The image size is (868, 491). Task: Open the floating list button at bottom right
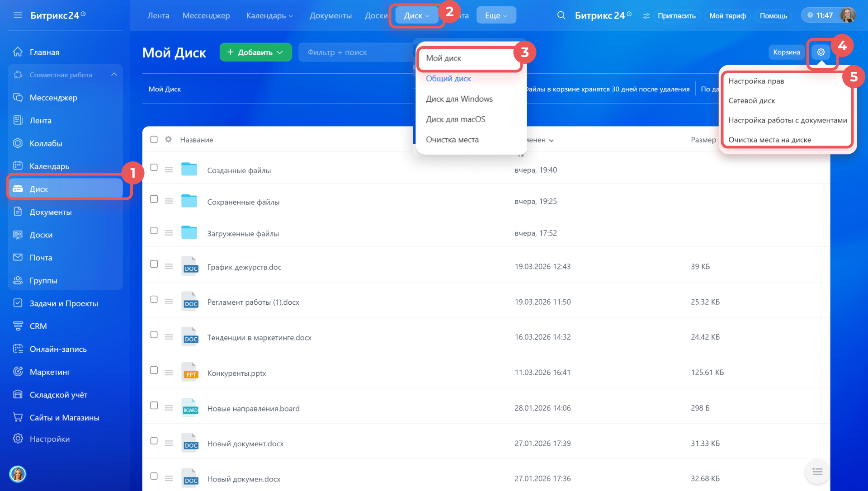pyautogui.click(x=817, y=472)
